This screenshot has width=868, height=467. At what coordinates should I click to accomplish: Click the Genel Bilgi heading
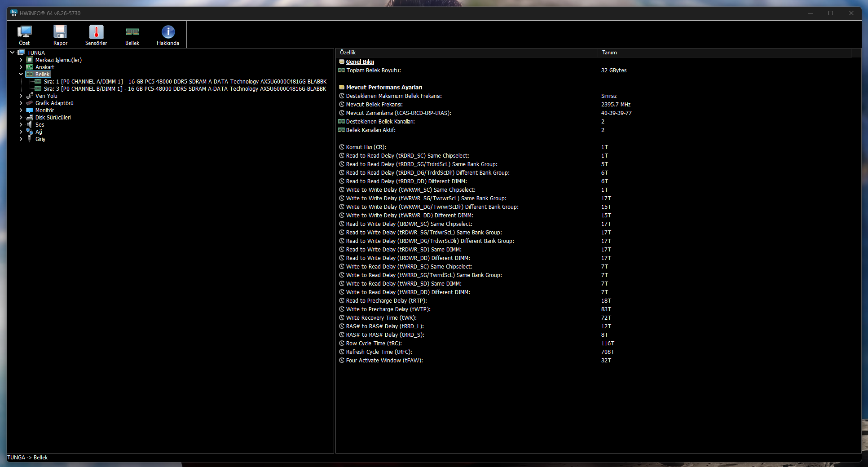click(x=360, y=62)
